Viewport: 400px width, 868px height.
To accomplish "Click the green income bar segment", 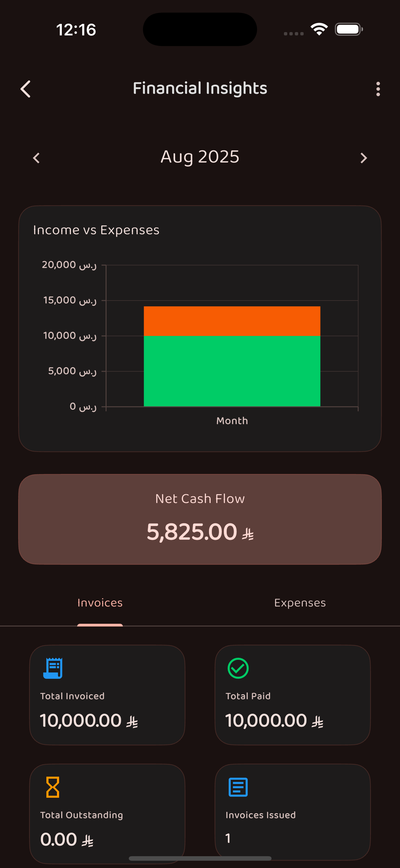I will (x=232, y=371).
